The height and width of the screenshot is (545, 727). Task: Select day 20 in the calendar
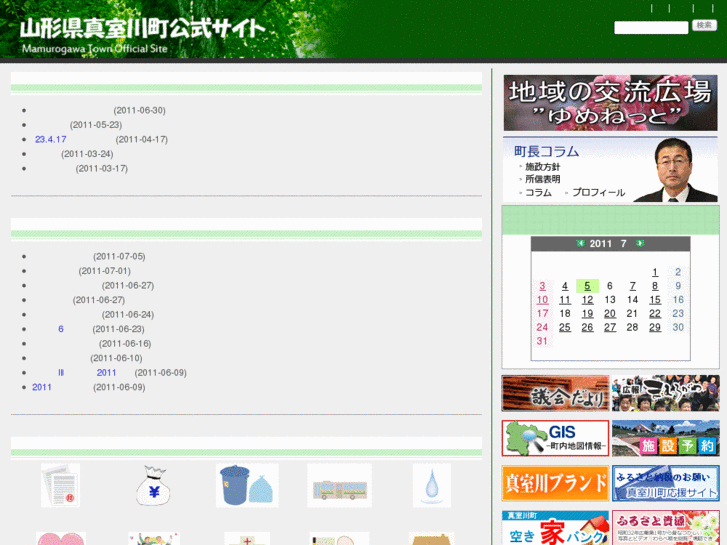point(610,314)
